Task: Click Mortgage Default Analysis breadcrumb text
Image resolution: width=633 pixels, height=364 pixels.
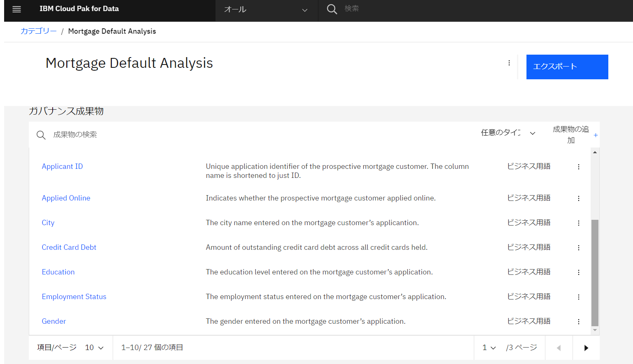Action: point(112,31)
